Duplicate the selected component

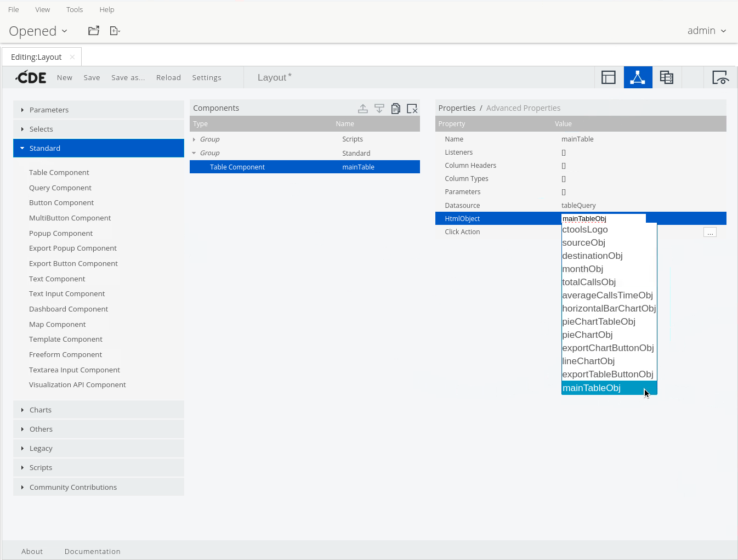pyautogui.click(x=396, y=109)
